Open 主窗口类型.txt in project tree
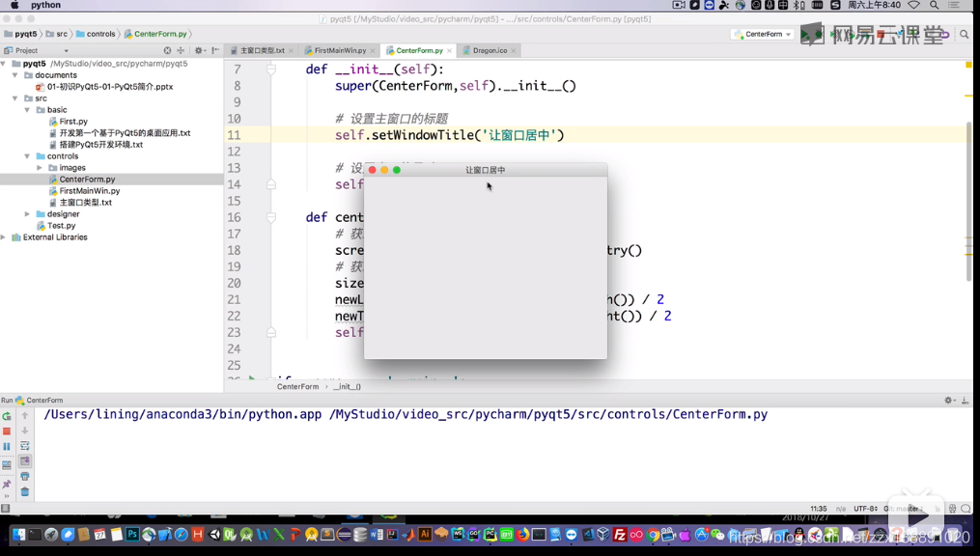Image resolution: width=980 pixels, height=556 pixels. click(86, 203)
